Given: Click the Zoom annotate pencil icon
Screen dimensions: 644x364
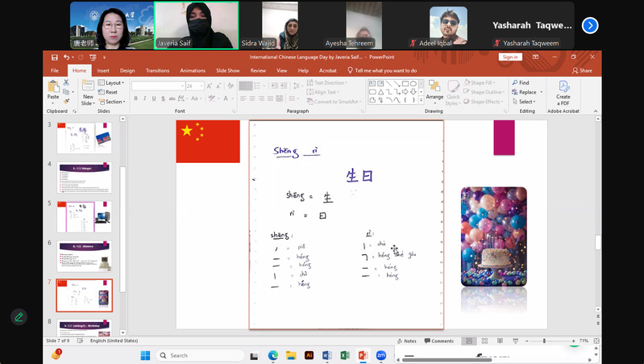Looking at the screenshot, I should click(x=19, y=317).
